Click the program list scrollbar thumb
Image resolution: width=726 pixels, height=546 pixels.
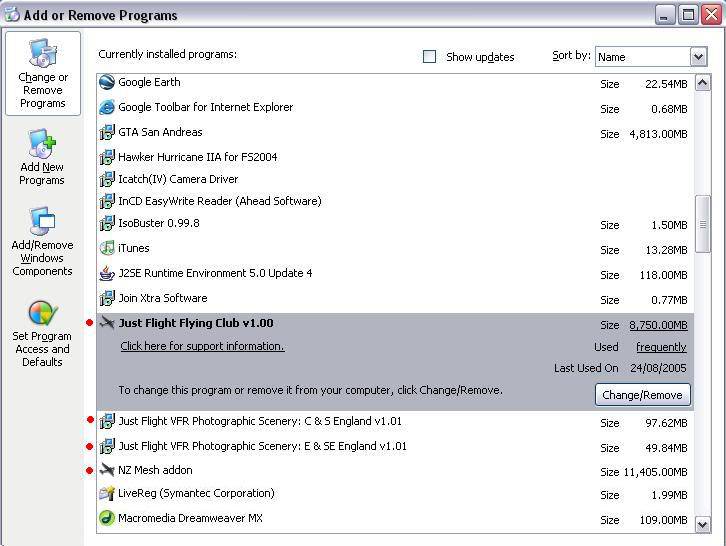pyautogui.click(x=703, y=224)
